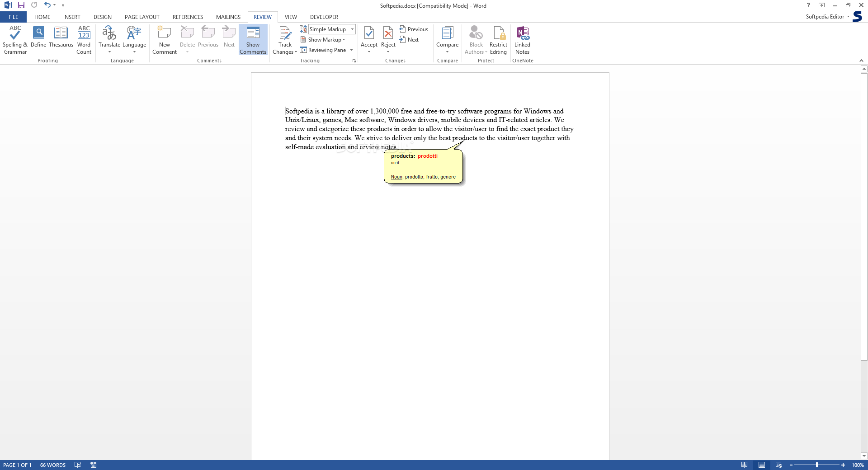Image resolution: width=868 pixels, height=470 pixels.
Task: Zoom out with minus button
Action: (791, 465)
